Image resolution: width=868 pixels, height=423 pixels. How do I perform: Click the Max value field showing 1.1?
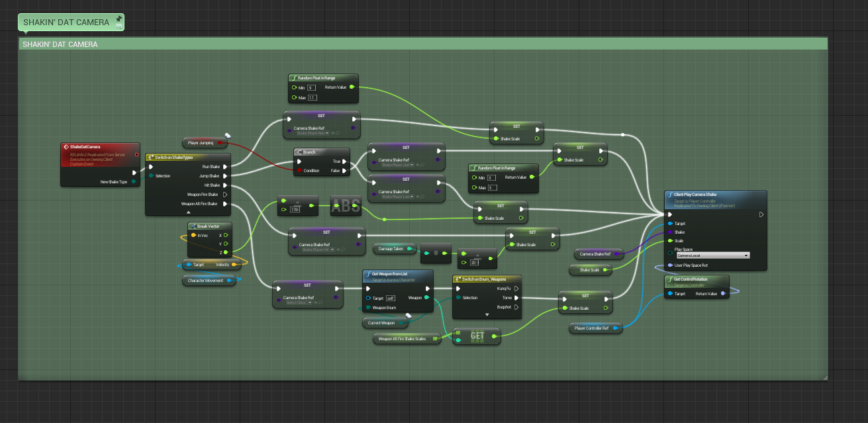(x=312, y=97)
